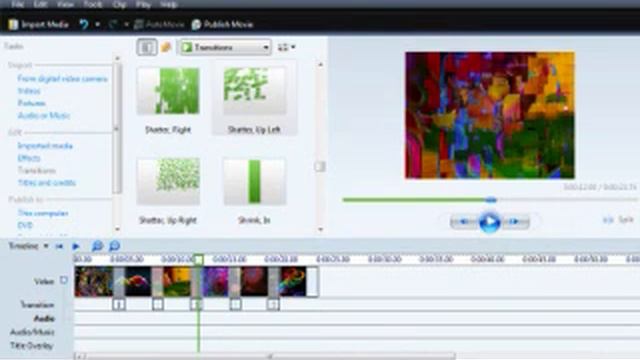
Task: Open the Clip menu
Action: point(119,4)
